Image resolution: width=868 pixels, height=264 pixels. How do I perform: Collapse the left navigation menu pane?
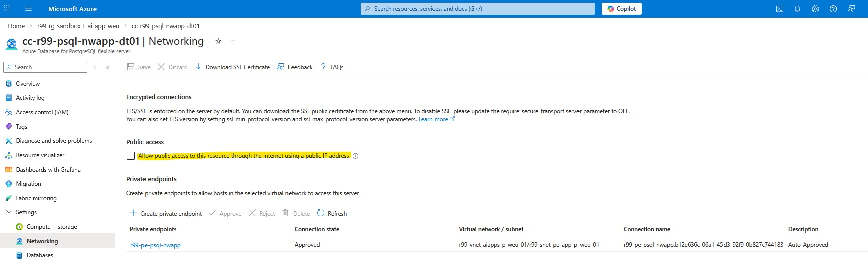point(108,67)
